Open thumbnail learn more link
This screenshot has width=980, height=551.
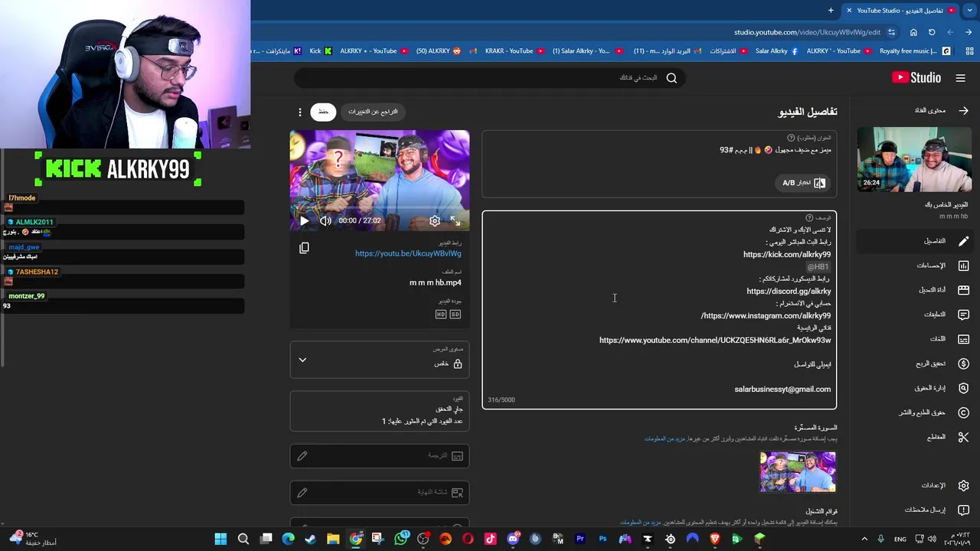tap(665, 439)
